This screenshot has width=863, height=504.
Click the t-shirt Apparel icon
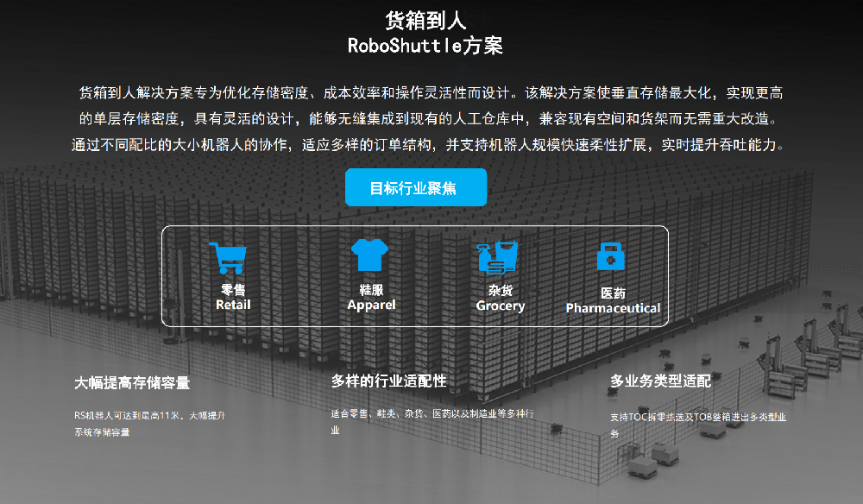point(370,256)
